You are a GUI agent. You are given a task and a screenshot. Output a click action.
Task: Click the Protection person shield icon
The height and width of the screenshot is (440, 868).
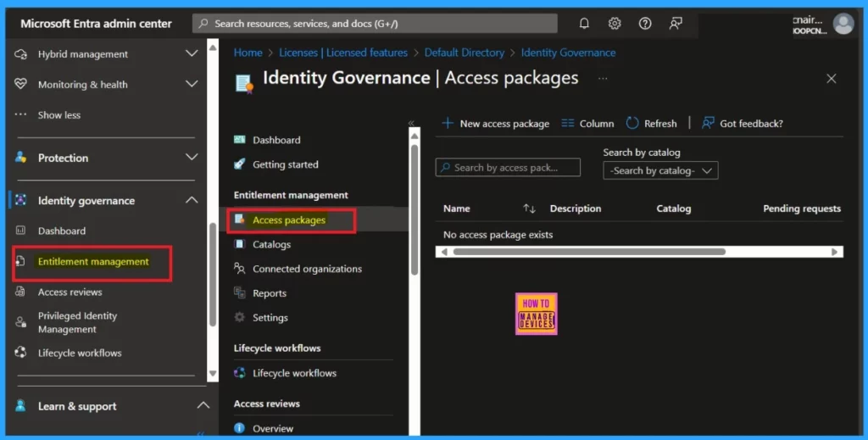point(21,158)
